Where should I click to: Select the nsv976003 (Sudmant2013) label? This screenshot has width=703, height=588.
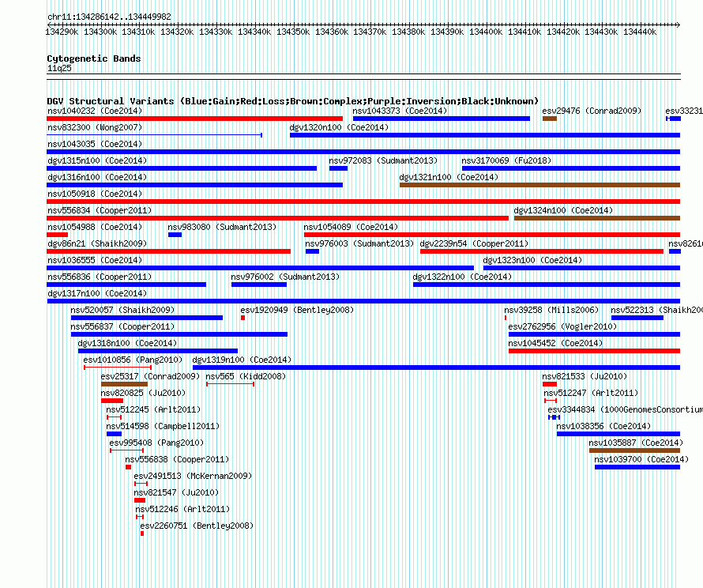(x=359, y=243)
